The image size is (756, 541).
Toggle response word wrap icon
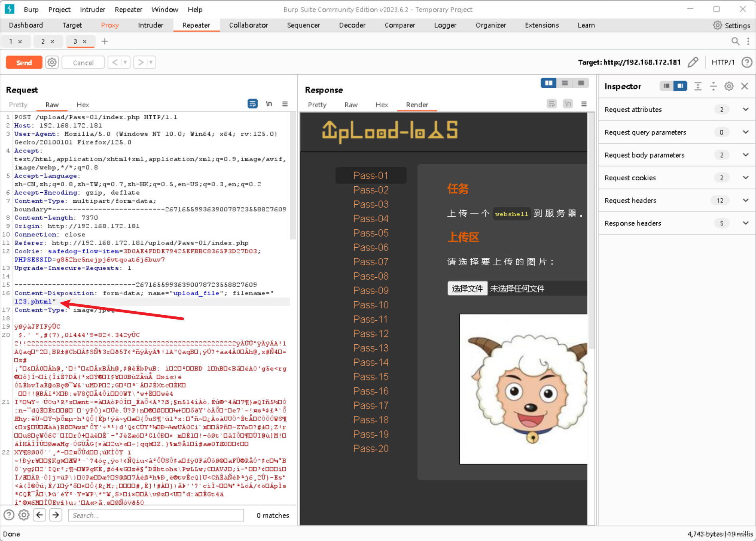click(551, 104)
